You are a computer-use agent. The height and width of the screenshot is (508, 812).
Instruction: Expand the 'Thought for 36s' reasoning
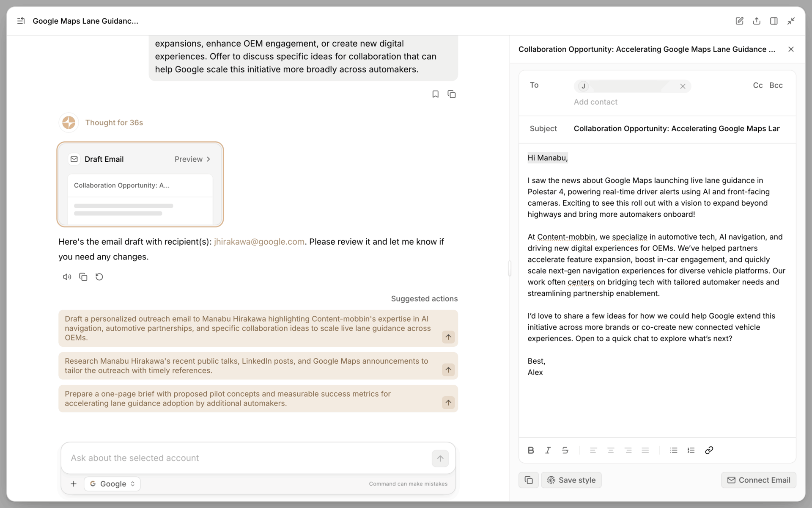[x=114, y=122]
